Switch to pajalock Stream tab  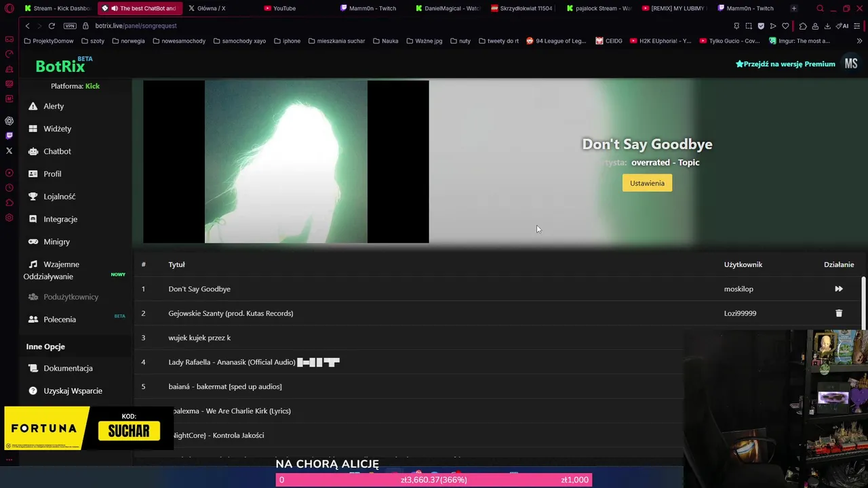[598, 8]
